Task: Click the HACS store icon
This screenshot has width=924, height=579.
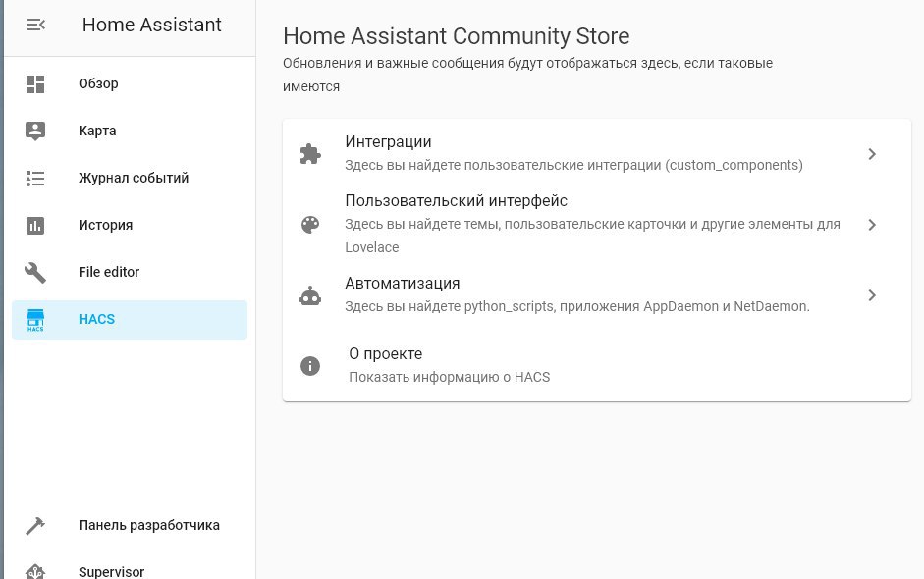Action: click(35, 320)
